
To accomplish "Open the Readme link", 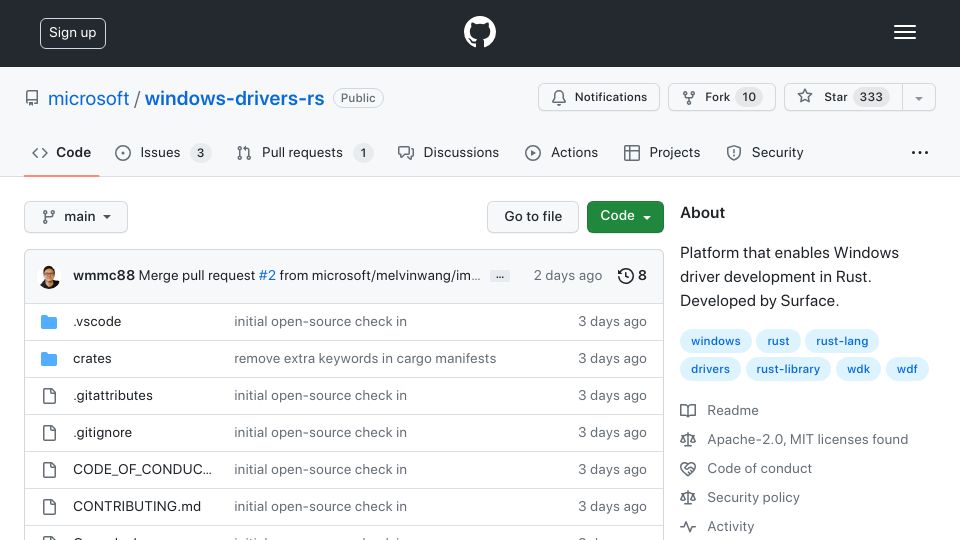I will click(733, 410).
